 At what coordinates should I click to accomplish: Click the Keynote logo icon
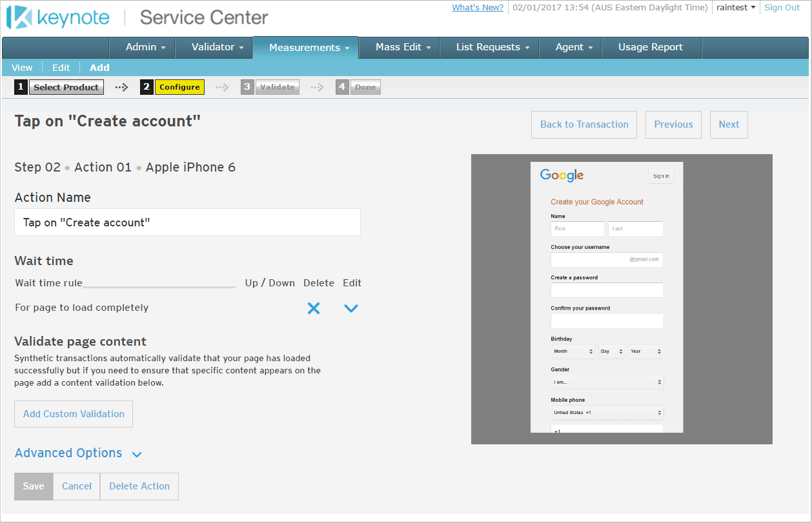click(18, 17)
